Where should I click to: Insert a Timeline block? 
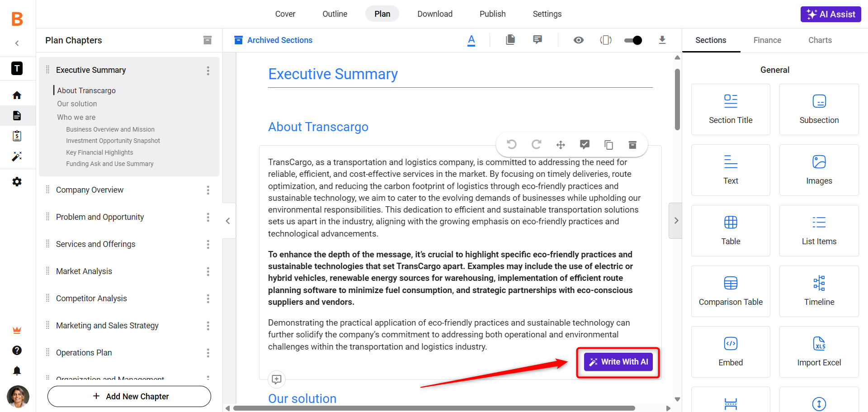coord(819,291)
